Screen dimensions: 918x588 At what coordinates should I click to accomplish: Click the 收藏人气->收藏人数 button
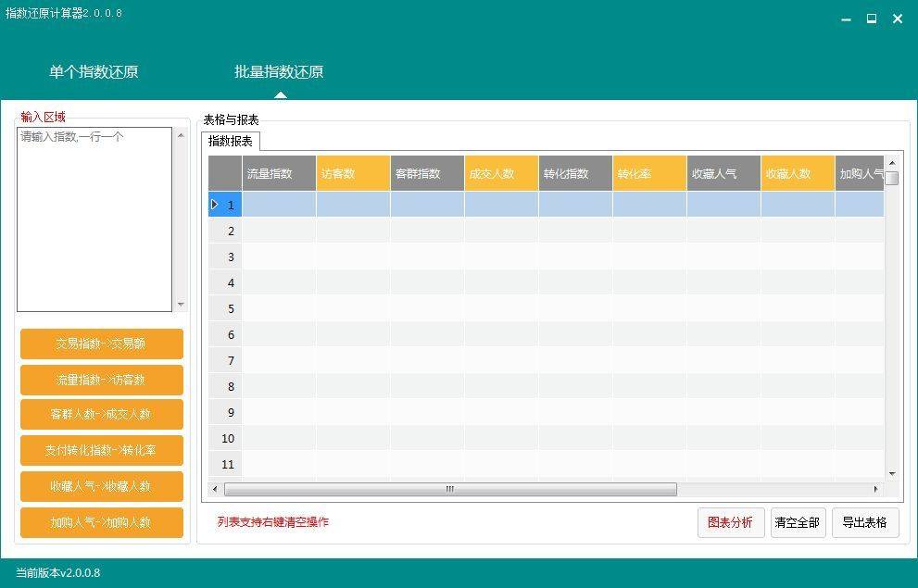point(101,486)
